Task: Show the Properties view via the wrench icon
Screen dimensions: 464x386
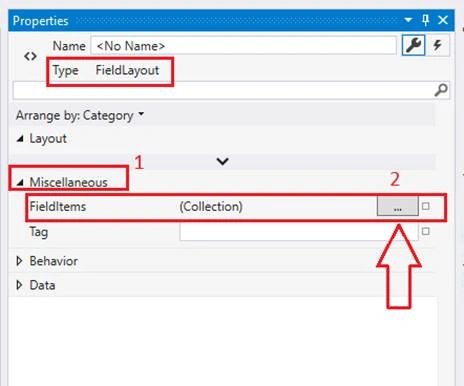Action: tap(413, 45)
